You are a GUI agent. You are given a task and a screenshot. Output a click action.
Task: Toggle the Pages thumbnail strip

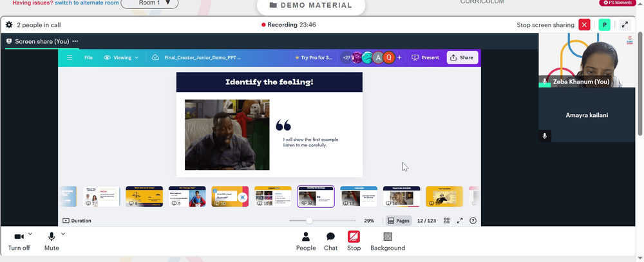[x=399, y=221]
